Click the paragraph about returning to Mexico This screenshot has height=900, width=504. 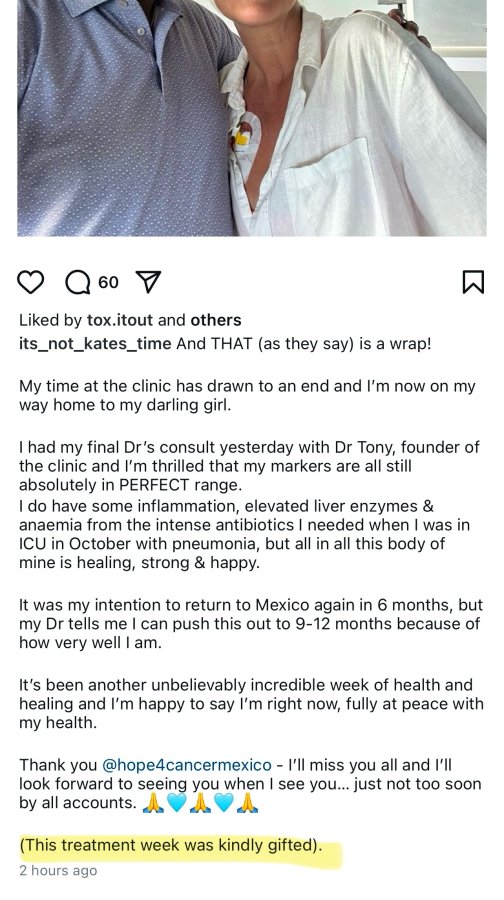point(251,624)
